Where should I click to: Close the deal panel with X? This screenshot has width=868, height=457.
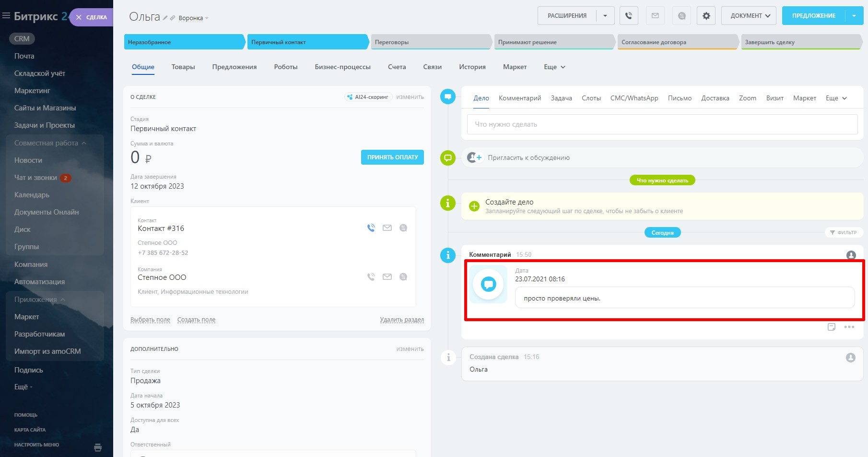(x=79, y=17)
